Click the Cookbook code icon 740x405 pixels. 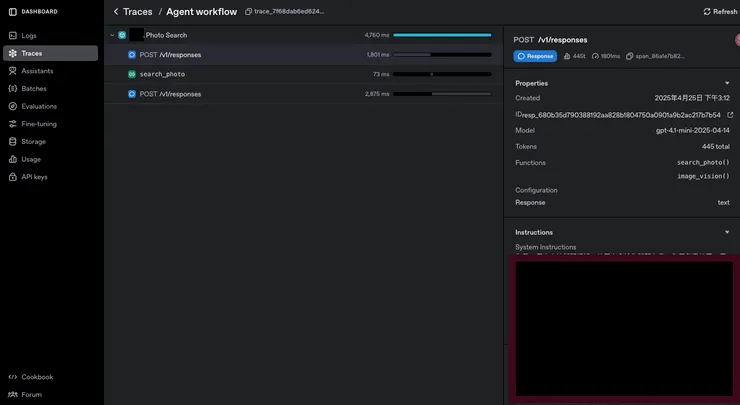pyautogui.click(x=13, y=377)
